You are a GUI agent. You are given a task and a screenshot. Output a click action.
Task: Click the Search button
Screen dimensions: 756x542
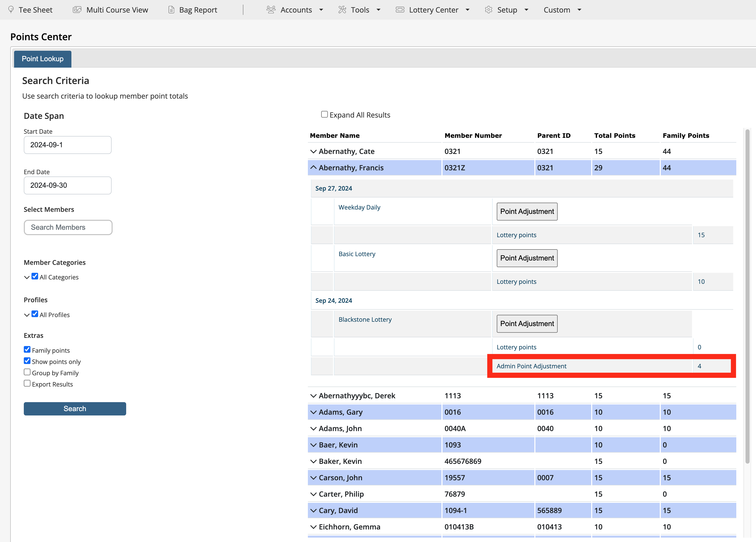(x=75, y=409)
